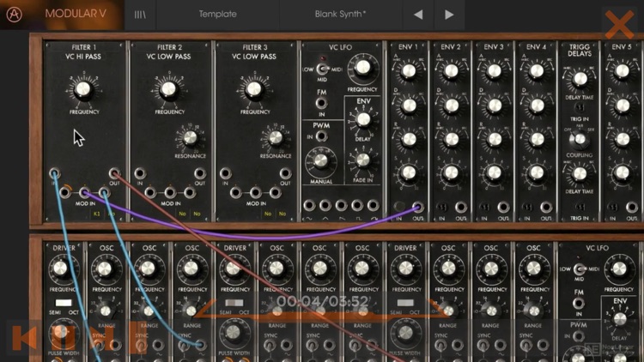Click ENV 4 OUT jack
Screen dimensions: 644x362
click(546, 207)
